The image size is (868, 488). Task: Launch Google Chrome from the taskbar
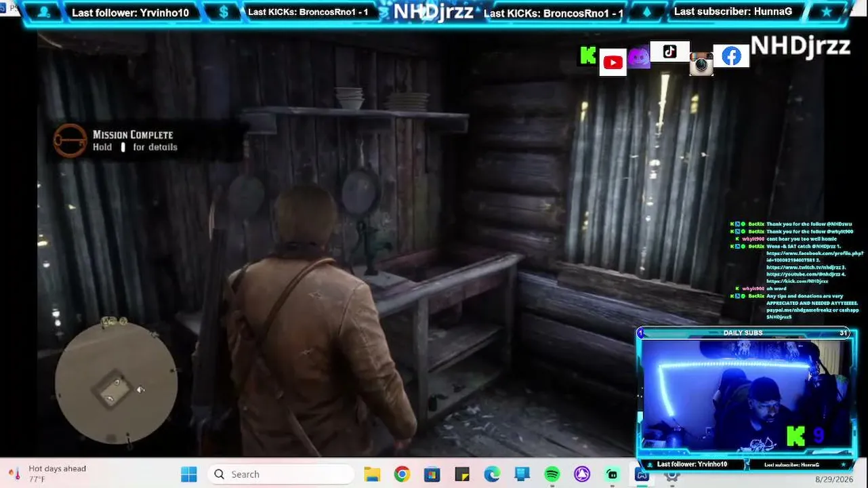click(402, 474)
